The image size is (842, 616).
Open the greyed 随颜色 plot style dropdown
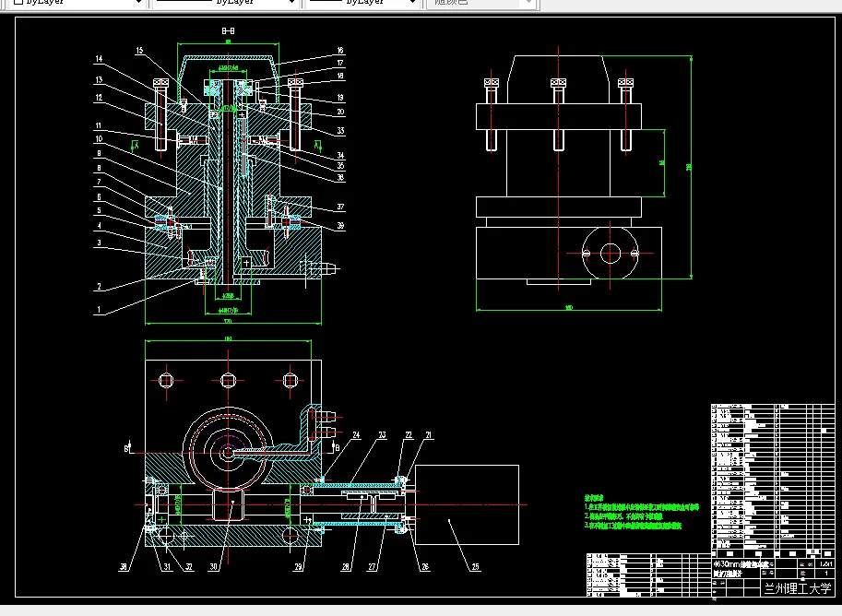coord(481,3)
